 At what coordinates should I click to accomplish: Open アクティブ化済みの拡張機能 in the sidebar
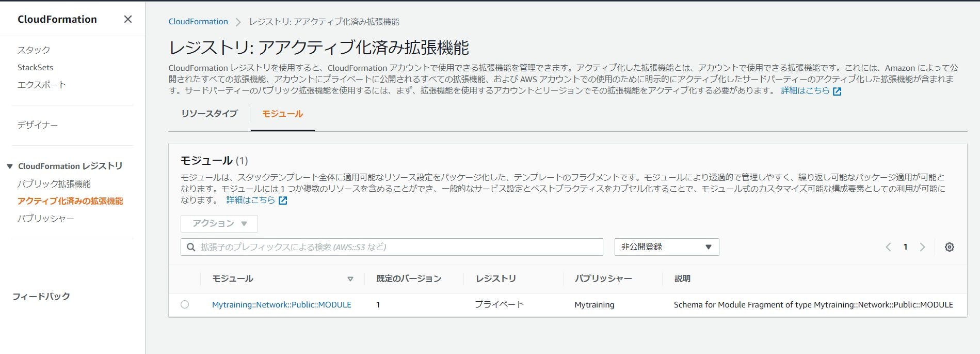tap(70, 201)
